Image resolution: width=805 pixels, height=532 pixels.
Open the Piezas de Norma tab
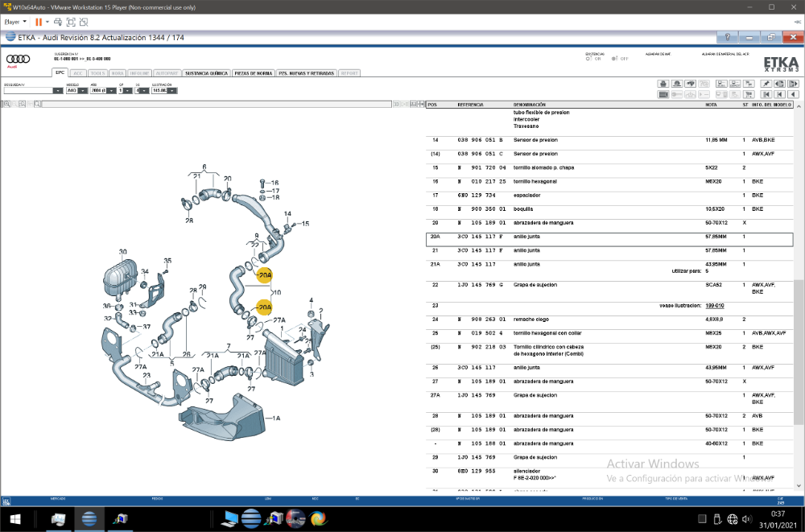(253, 73)
